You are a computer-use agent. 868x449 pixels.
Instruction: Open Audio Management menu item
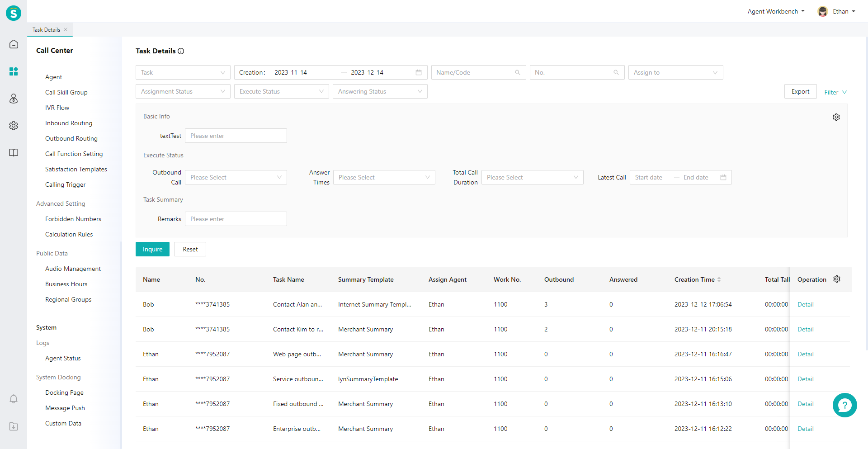(x=73, y=269)
